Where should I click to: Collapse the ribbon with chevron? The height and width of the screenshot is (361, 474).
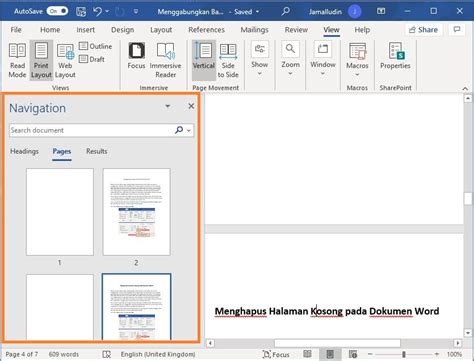click(465, 88)
